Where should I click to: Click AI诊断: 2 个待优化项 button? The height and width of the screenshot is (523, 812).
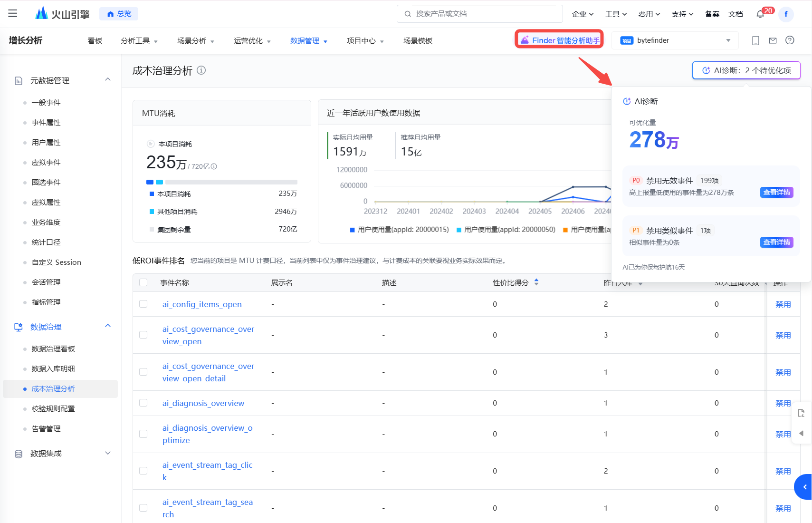(x=746, y=70)
